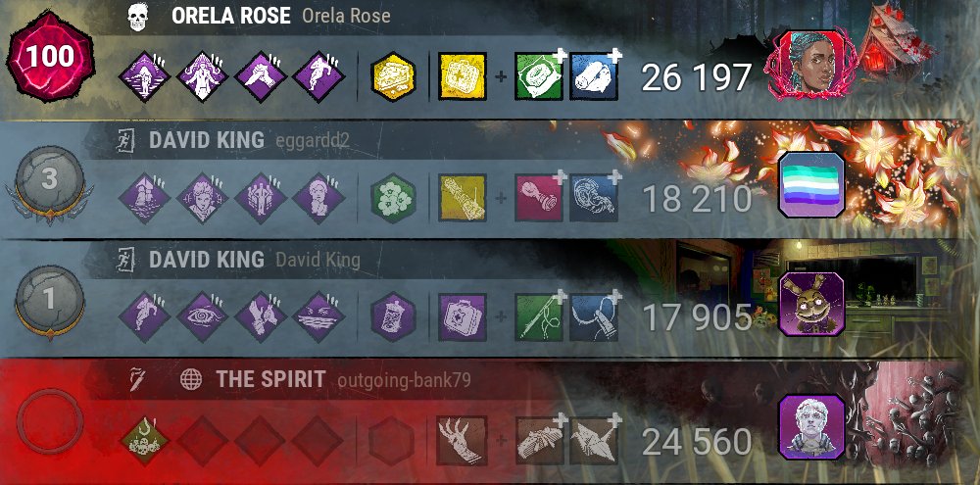The image size is (980, 485).
Task: Click the pride flag player badge
Action: coord(811,185)
